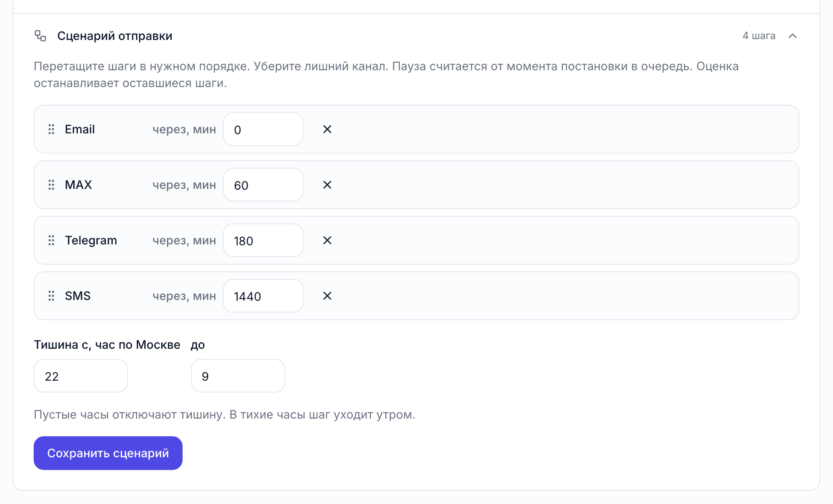This screenshot has width=833, height=504.
Task: Collapse the Сценарий отправки section chevron
Action: (793, 36)
